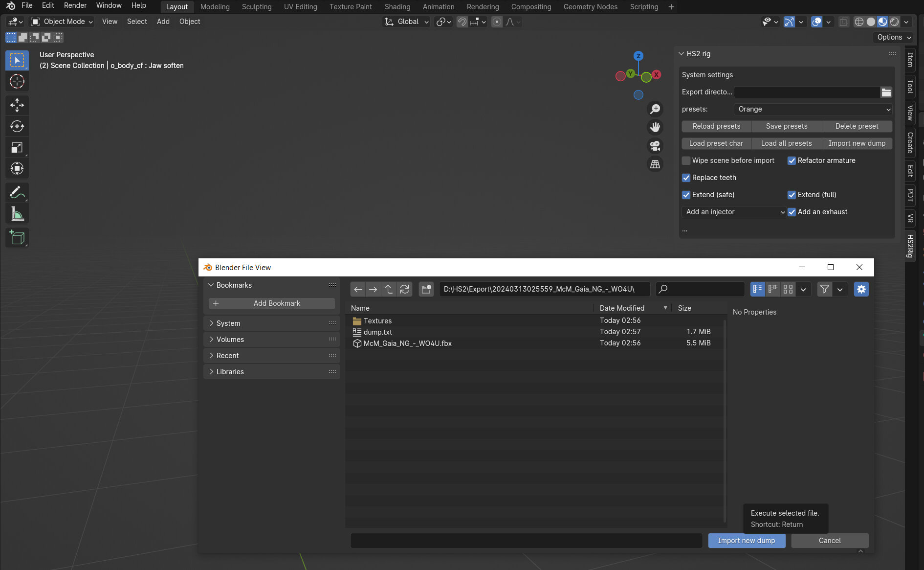Switch to horizontal list display mode

click(773, 289)
